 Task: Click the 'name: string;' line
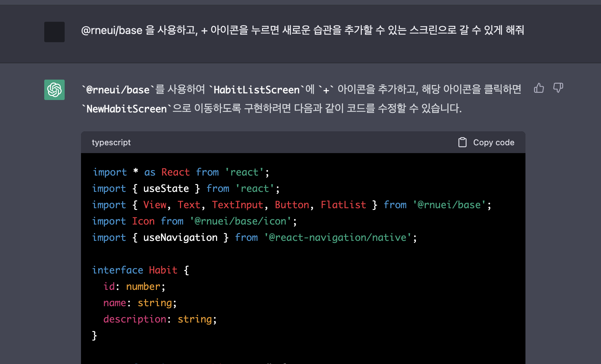pyautogui.click(x=140, y=303)
